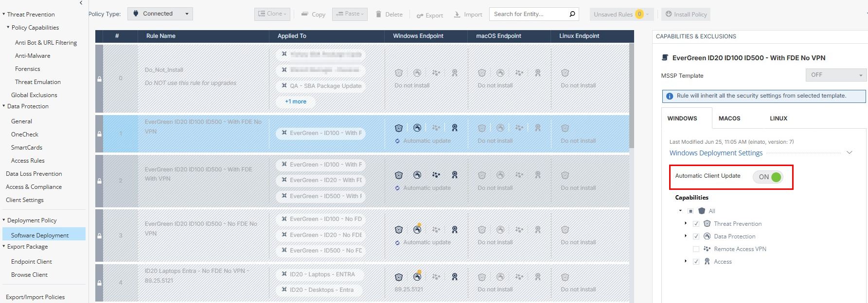Click rule 1 Windows Access badge icon
Screen dimensions: 868x303
455,128
